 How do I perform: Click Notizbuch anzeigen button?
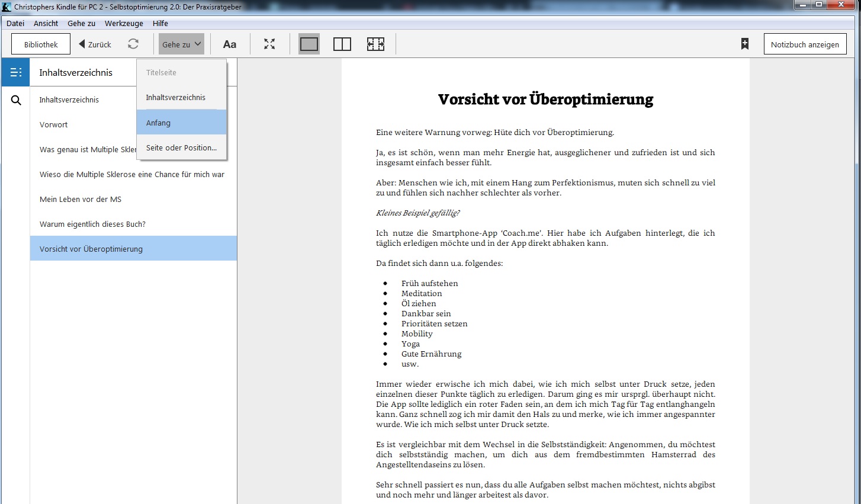point(805,44)
